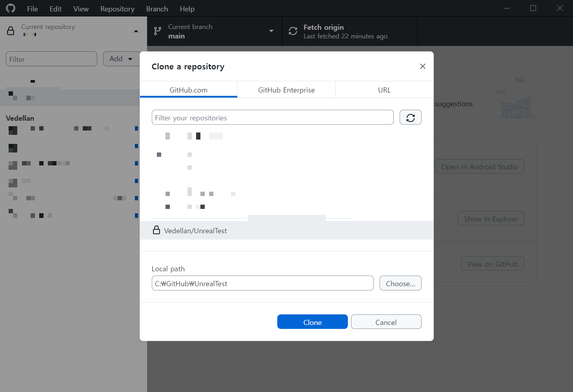Click the branch icon beside Current branch

[158, 31]
